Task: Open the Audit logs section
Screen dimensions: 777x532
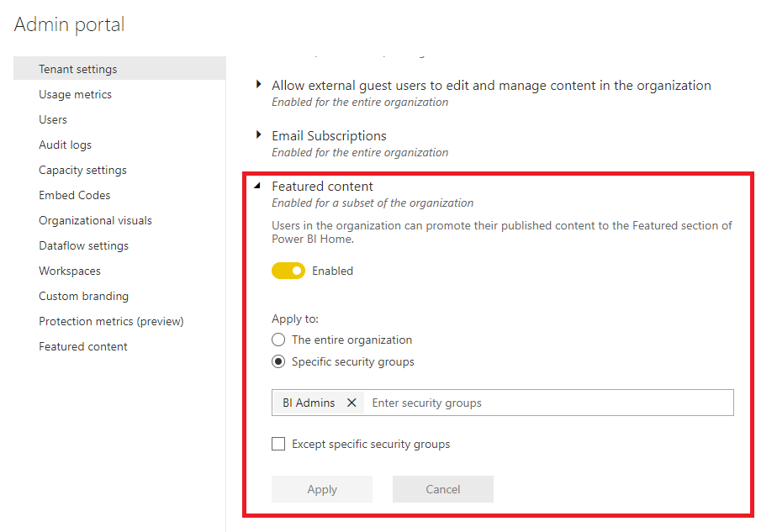Action: click(64, 145)
